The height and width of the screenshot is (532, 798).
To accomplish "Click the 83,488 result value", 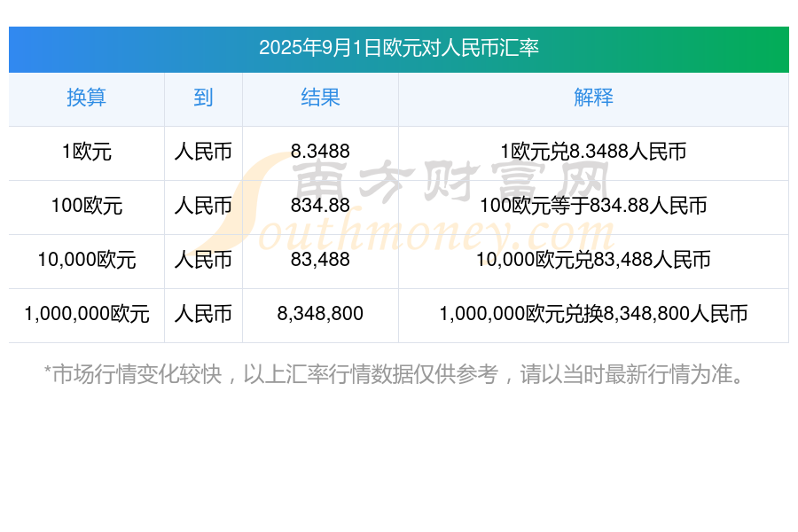I will [320, 260].
